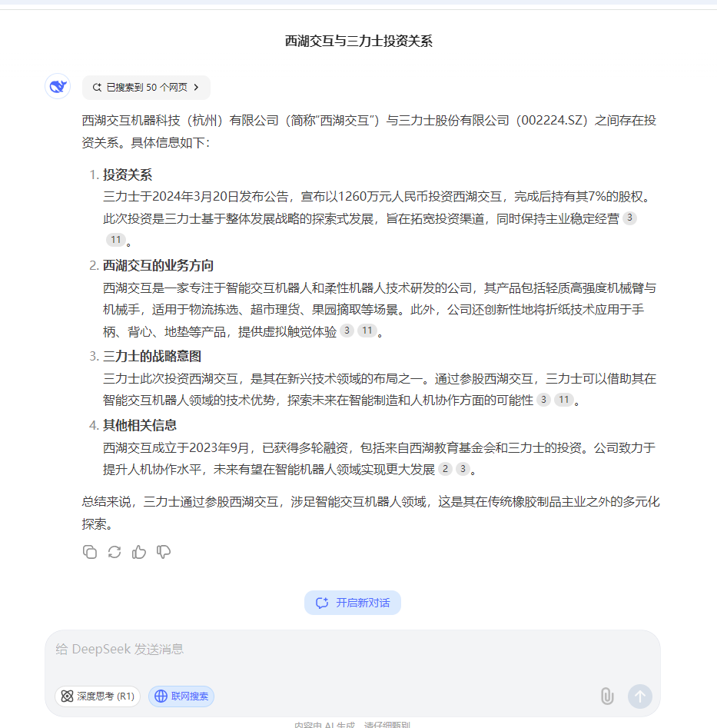Dislike the response with the thumbs-down icon
717x728 pixels.
click(x=164, y=552)
